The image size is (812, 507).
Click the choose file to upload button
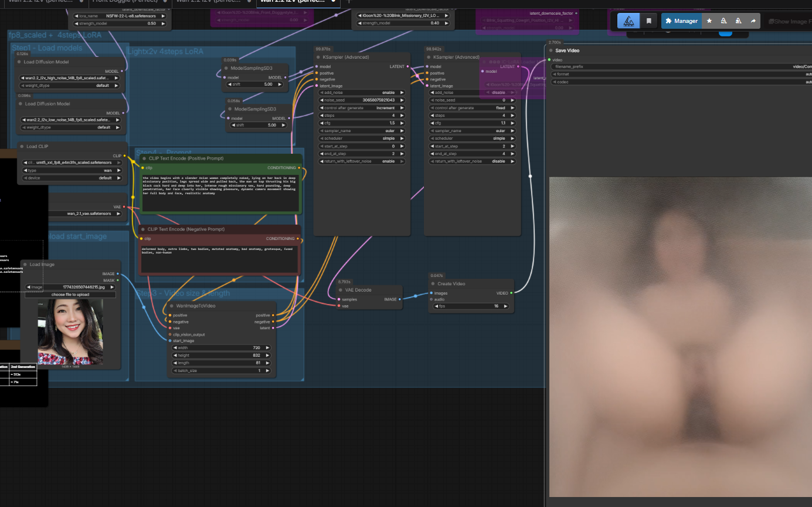(70, 295)
